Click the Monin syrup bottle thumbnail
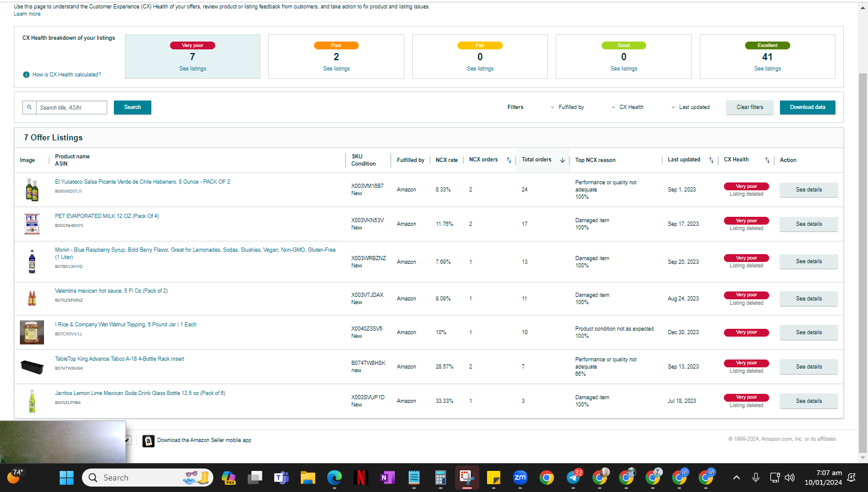 (x=32, y=262)
